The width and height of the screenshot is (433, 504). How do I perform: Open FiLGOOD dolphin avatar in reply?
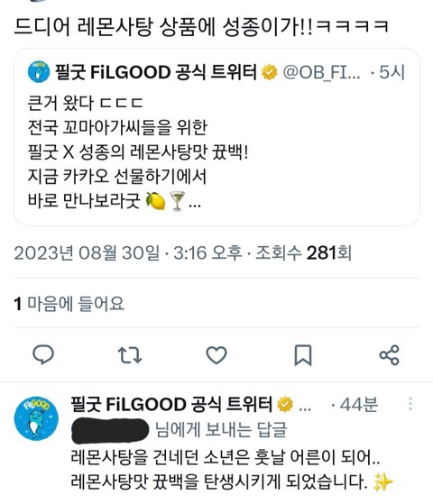pyautogui.click(x=36, y=418)
